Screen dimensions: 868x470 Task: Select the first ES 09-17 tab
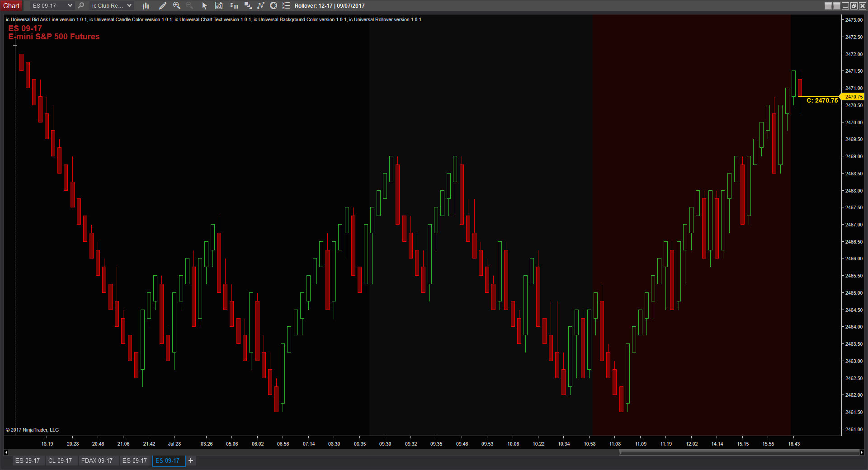[28, 461]
